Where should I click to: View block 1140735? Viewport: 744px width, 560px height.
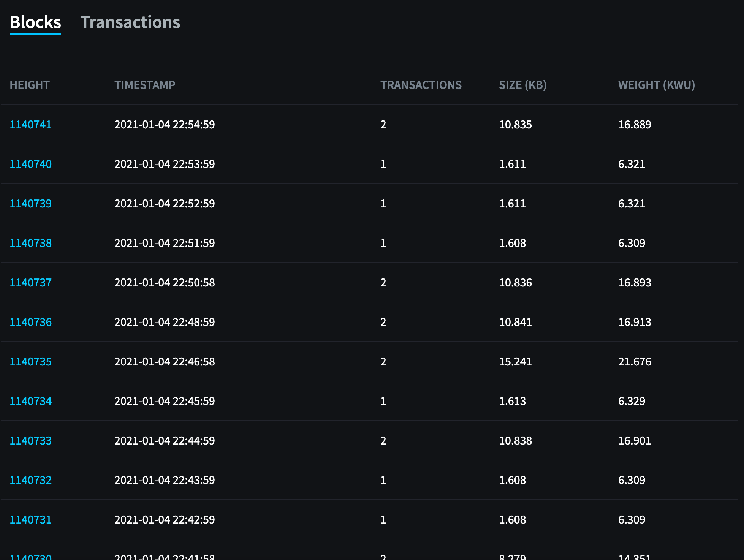30,361
